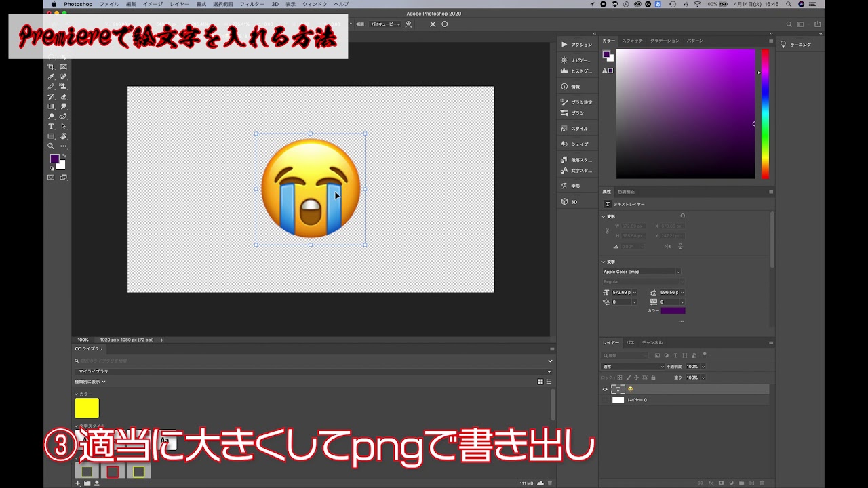Screen dimensions: 868x488
Task: Select the Pen tool
Action: pos(63,117)
